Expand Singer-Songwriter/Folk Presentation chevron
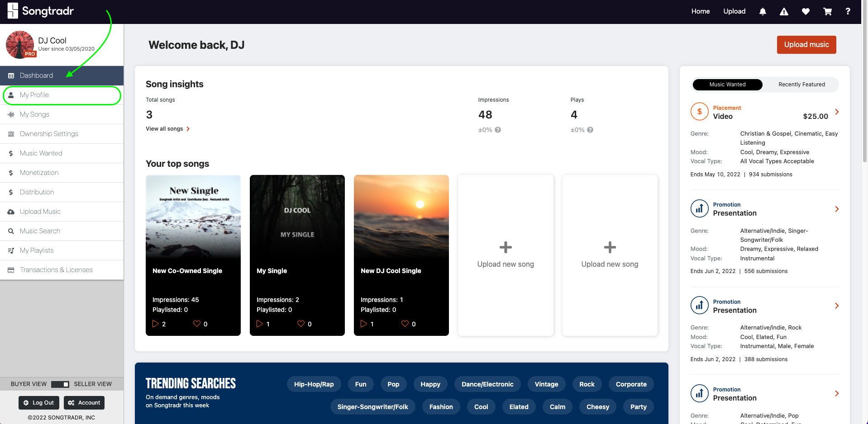Viewport: 868px width, 424px height. point(837,209)
